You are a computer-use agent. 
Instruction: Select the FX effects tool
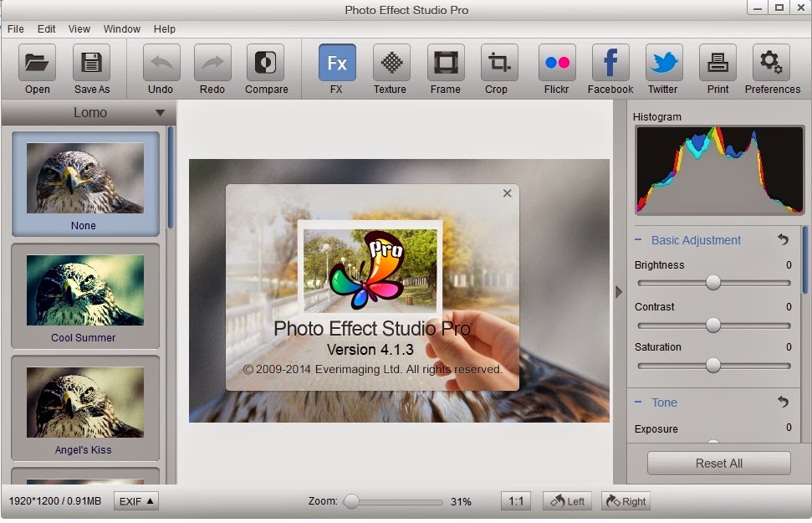coord(337,63)
